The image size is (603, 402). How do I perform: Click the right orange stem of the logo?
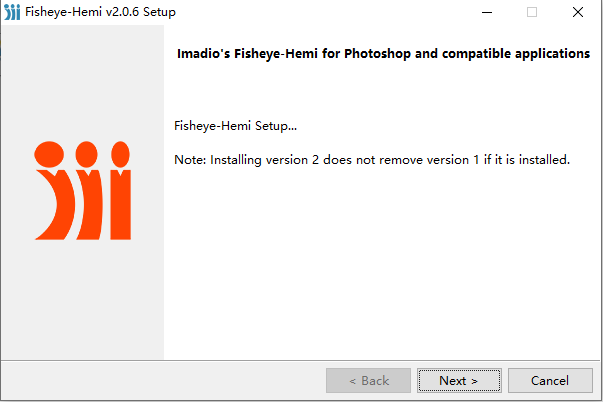[121, 204]
